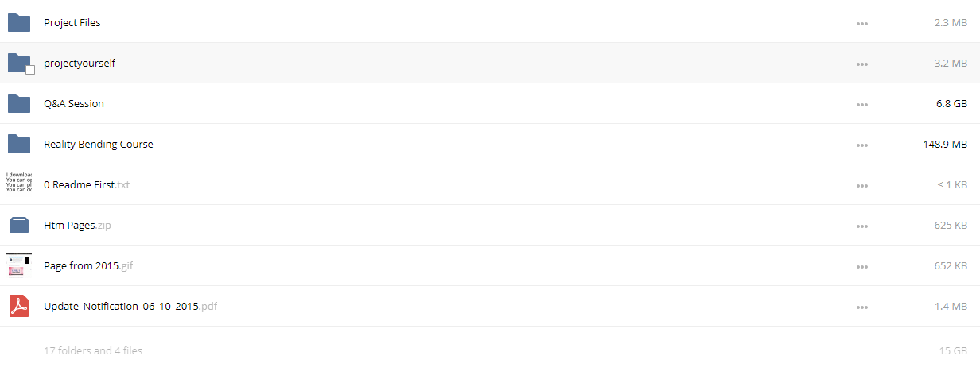
Task: Click the Q&A Session folder name
Action: tap(74, 104)
